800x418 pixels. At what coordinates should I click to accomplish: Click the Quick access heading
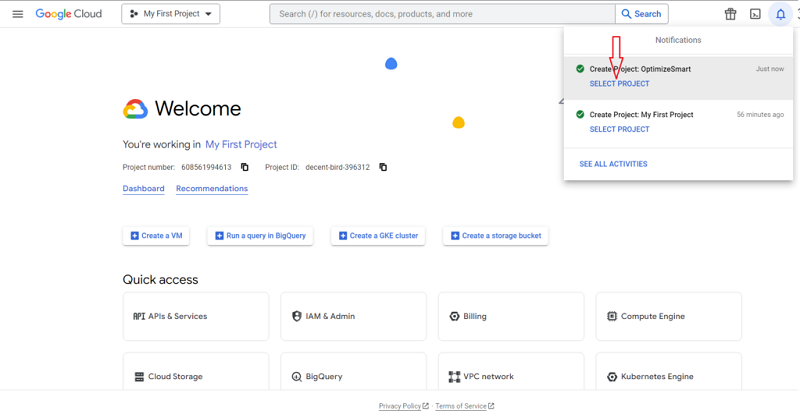click(x=160, y=280)
